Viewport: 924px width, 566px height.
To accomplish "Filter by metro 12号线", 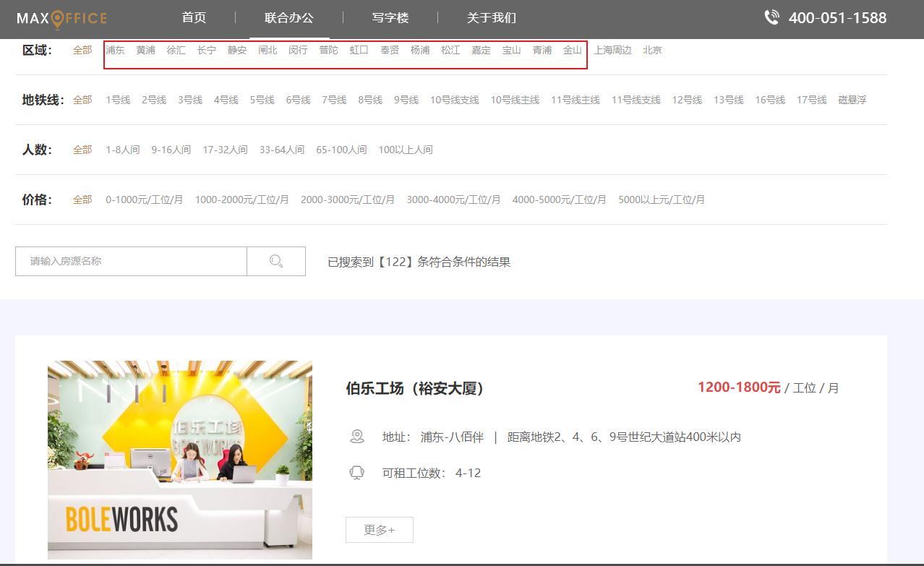I will (x=687, y=100).
